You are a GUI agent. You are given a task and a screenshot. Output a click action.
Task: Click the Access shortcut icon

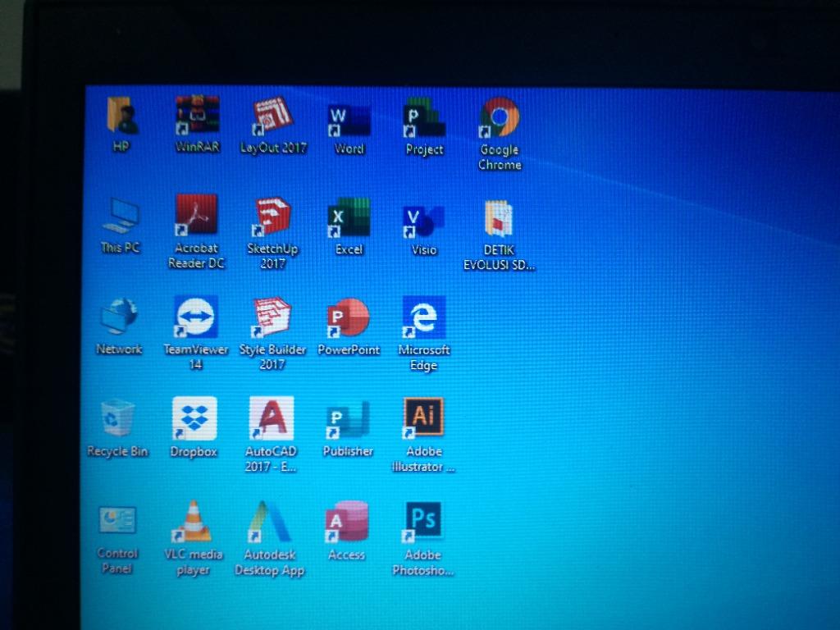click(347, 522)
